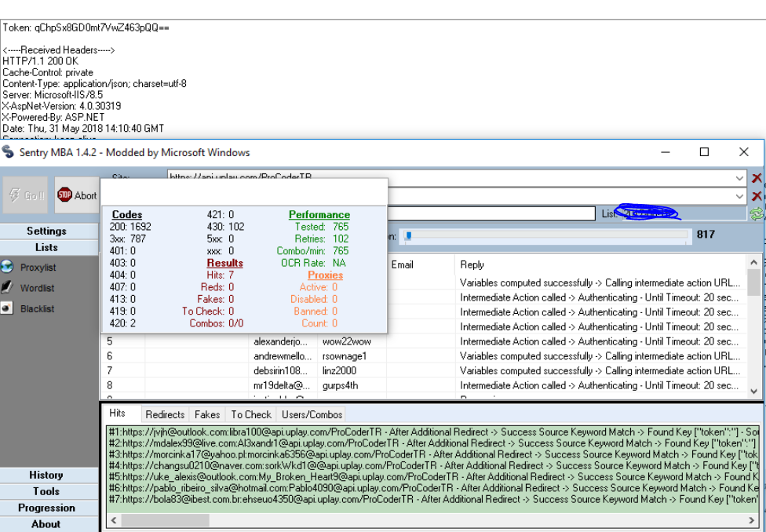The width and height of the screenshot is (766, 532).
Task: Select hit #4 changsu0210@naver.com
Action: [x=432, y=466]
